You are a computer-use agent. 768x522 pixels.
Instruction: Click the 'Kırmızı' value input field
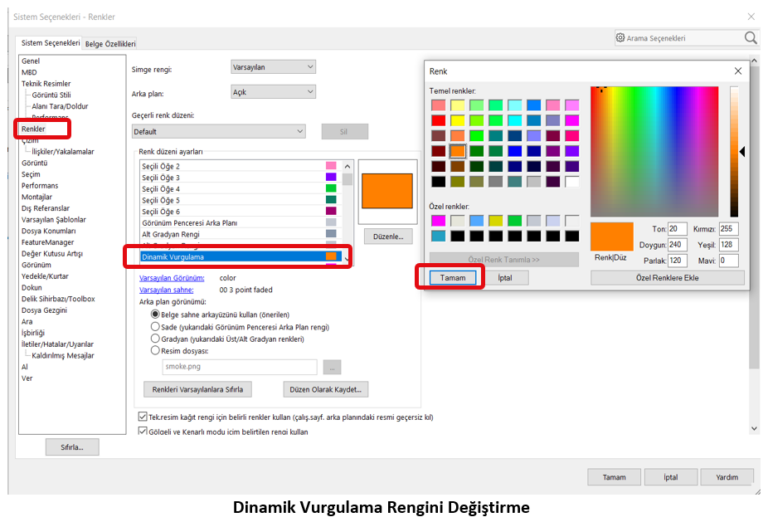coord(728,229)
